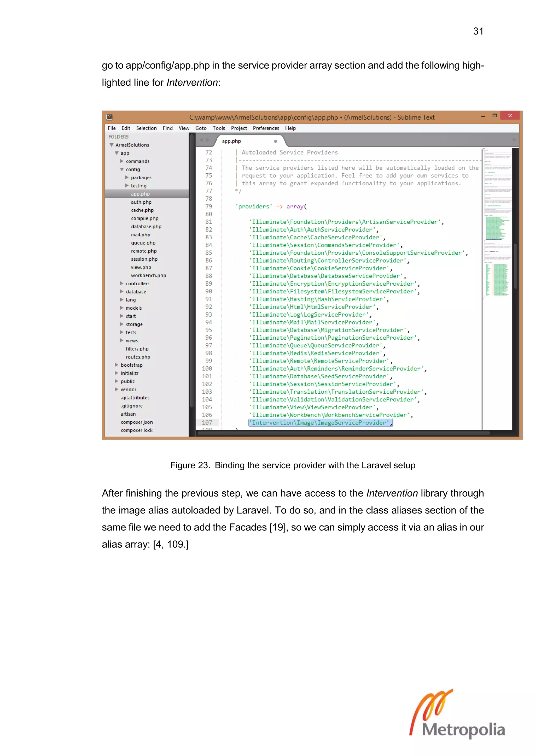The image size is (535, 756).
Task: Open remote.php from the sidebar
Action: click(x=144, y=251)
